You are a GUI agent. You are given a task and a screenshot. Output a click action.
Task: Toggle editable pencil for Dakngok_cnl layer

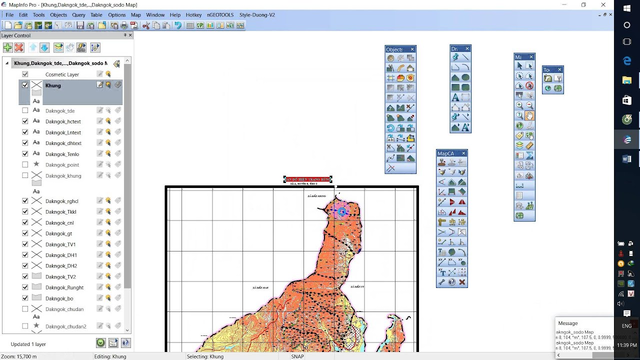tap(100, 222)
